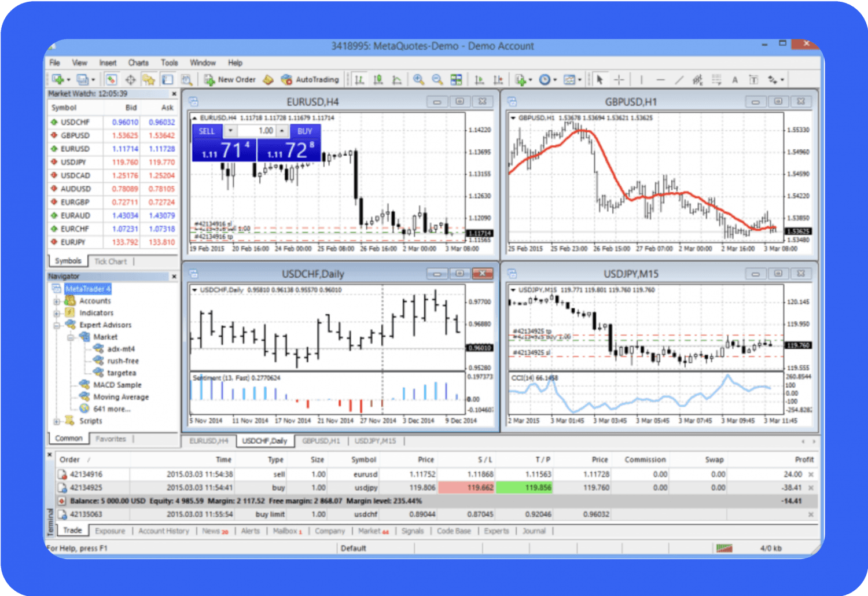868x596 pixels.
Task: Expand the Scripts node in Navigator
Action: click(56, 421)
